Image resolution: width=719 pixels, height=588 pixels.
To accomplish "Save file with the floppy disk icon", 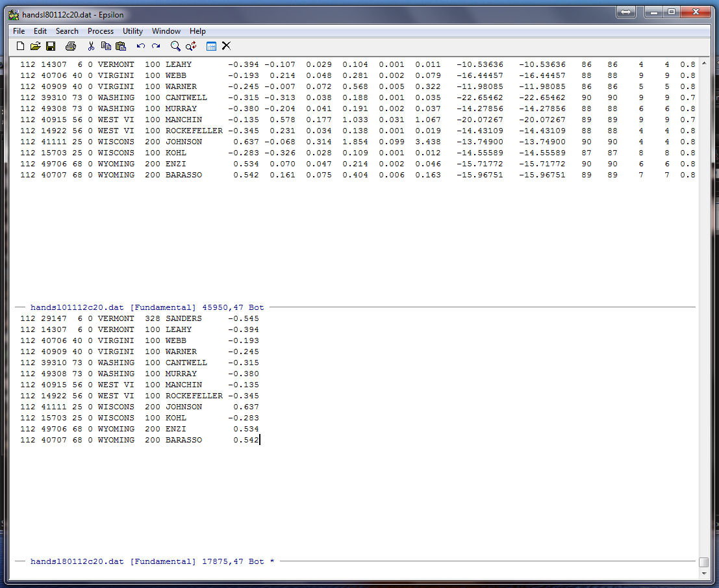I will click(x=51, y=46).
